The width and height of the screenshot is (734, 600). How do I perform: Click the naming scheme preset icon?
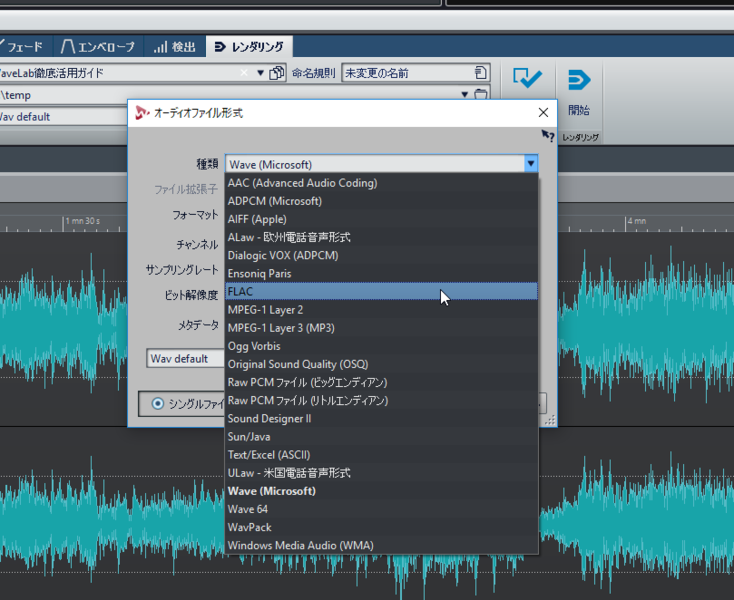tap(480, 73)
